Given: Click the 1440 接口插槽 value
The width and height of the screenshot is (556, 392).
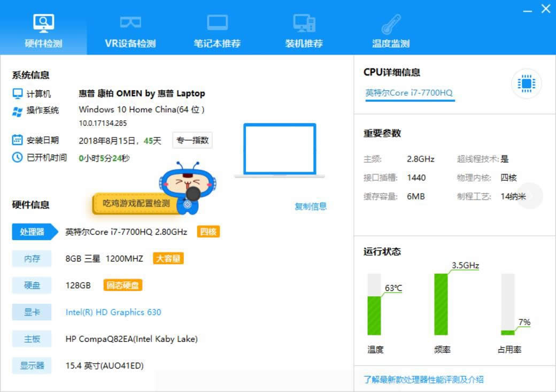Looking at the screenshot, I should [x=416, y=178].
